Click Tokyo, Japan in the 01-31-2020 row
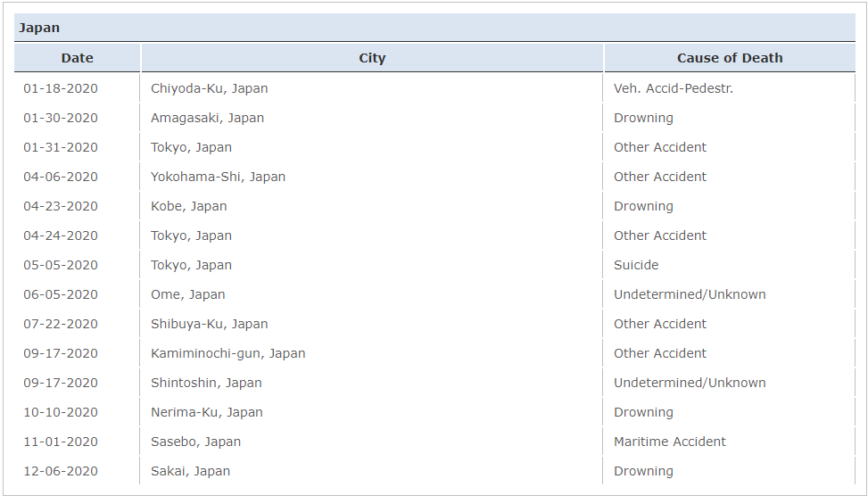The image size is (868, 504). (191, 147)
